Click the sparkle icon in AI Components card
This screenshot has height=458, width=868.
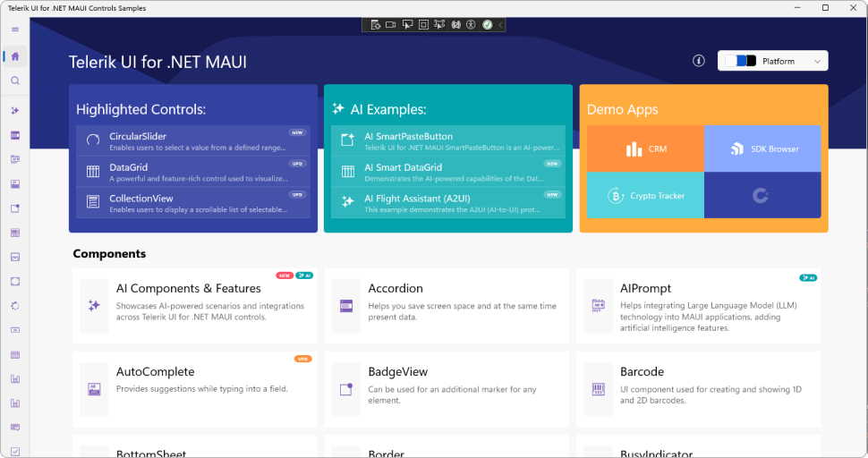94,305
